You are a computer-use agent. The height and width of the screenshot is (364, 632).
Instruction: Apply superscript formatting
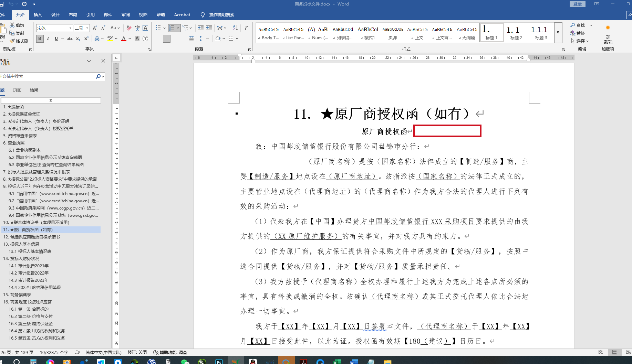tap(86, 39)
